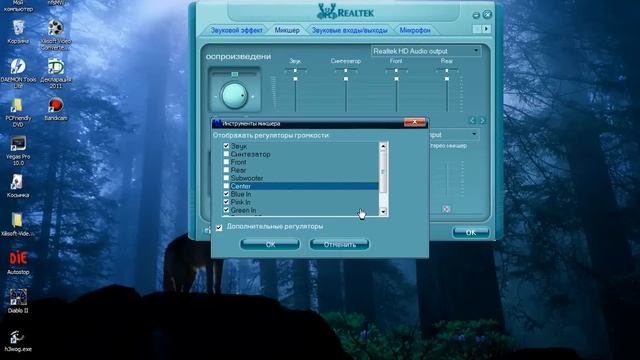Viewport: 640px width, 360px height.
Task: Open the Микрофон tab
Action: (x=415, y=30)
